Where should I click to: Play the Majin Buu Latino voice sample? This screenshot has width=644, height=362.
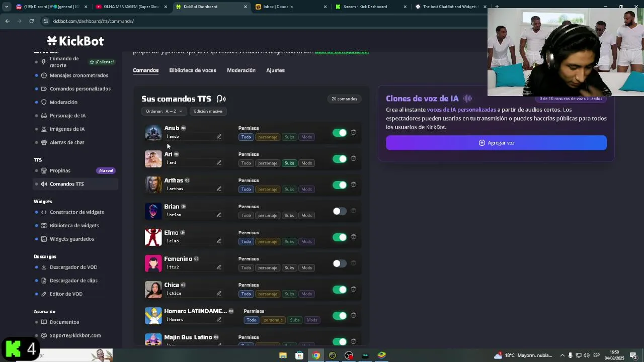tap(216, 337)
